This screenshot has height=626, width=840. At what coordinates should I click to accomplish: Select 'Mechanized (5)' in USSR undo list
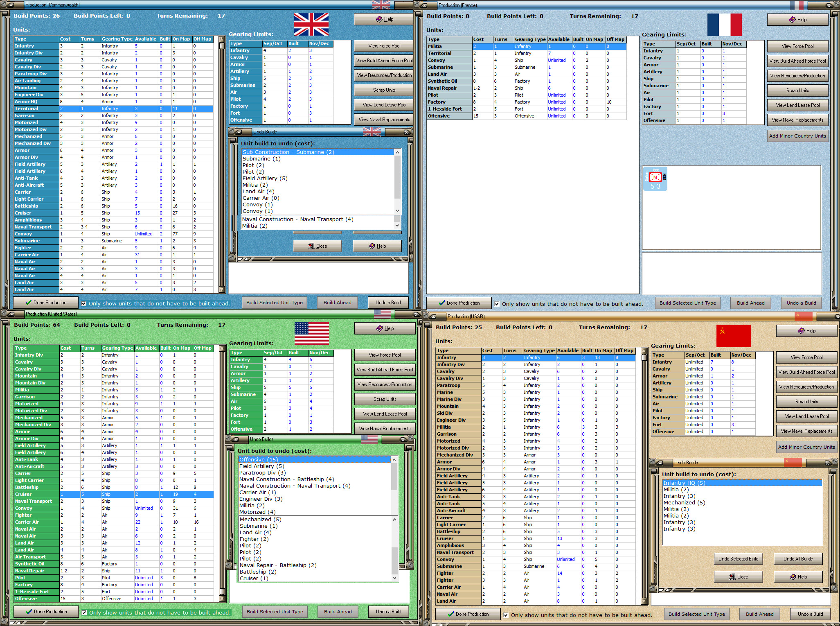[x=742, y=503]
